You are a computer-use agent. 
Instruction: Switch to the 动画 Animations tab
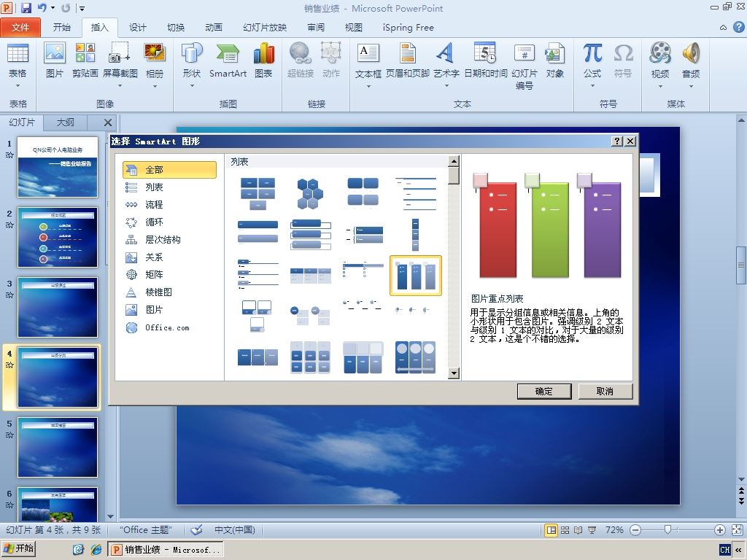(x=214, y=28)
